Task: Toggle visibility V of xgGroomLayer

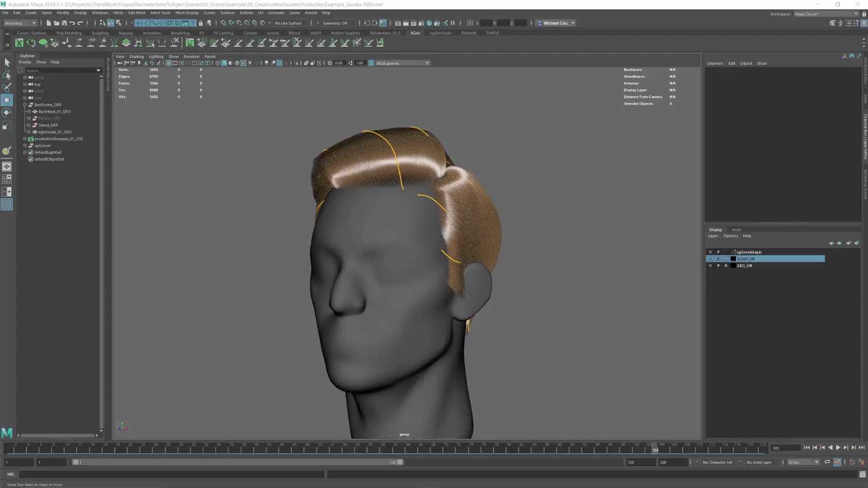Action: click(710, 252)
